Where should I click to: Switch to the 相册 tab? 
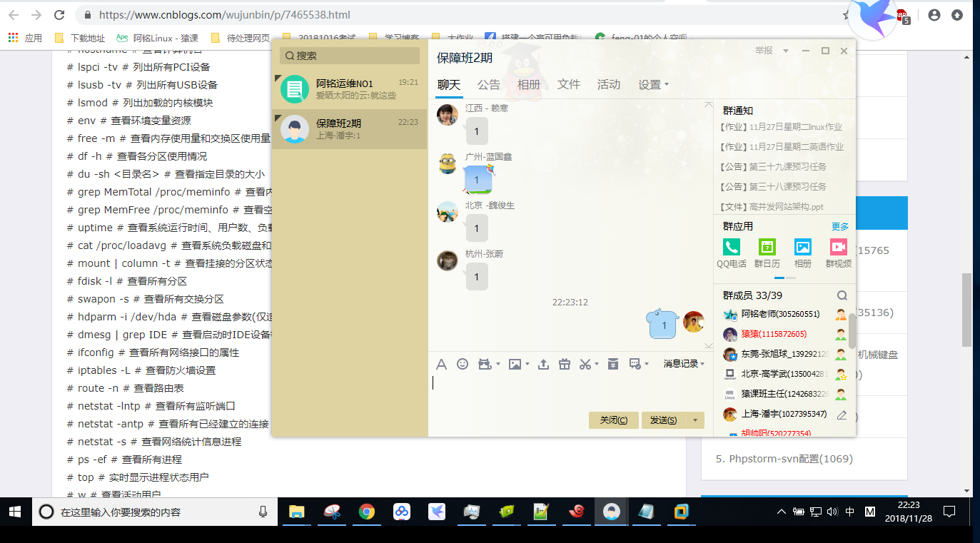click(529, 84)
